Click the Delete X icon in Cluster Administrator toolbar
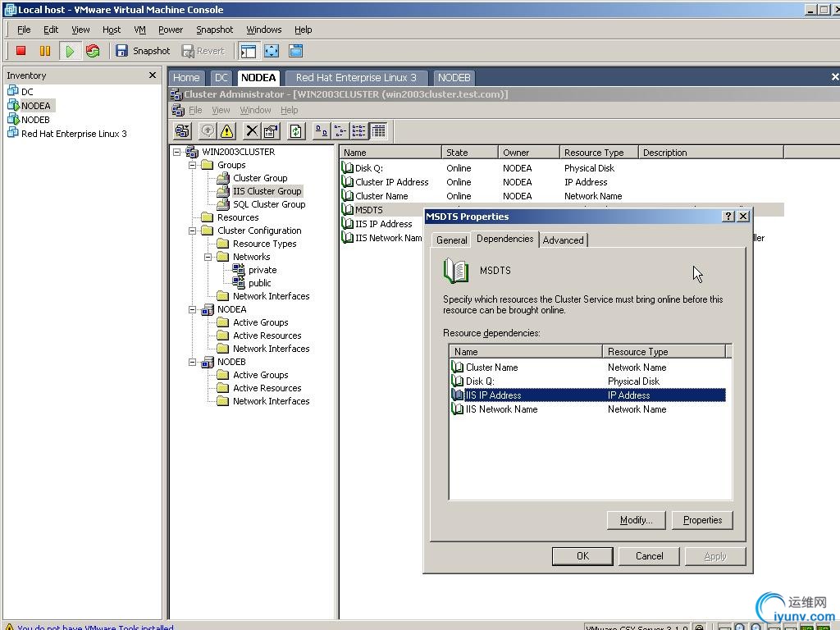The width and height of the screenshot is (840, 630). coord(252,131)
